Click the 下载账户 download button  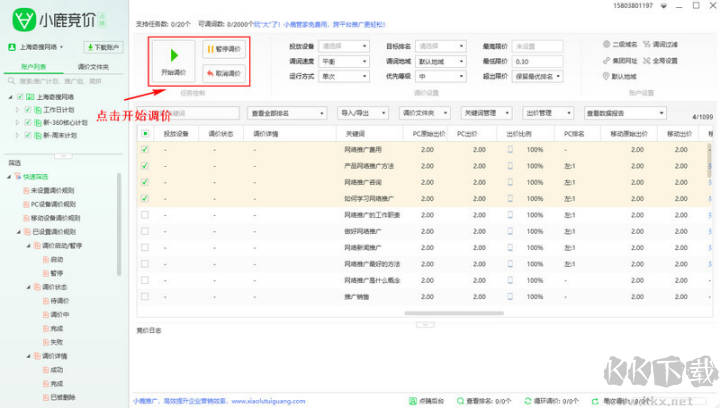click(x=102, y=47)
